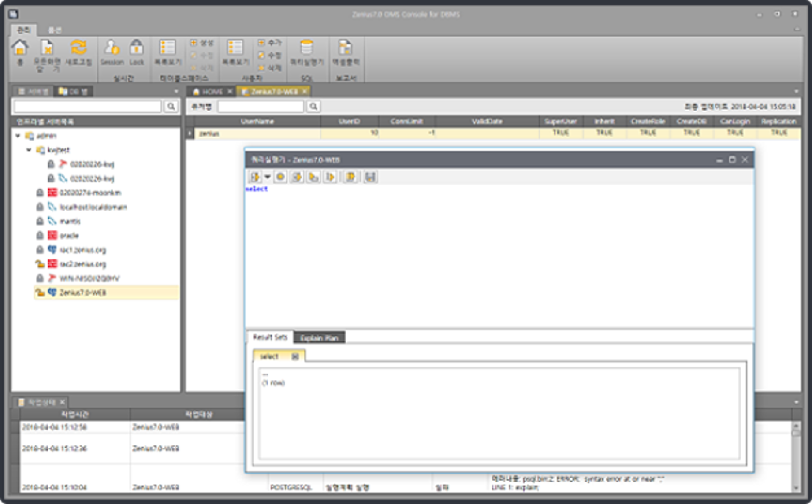812x504 pixels.
Task: Open the Lock view from the ribbon
Action: click(137, 53)
